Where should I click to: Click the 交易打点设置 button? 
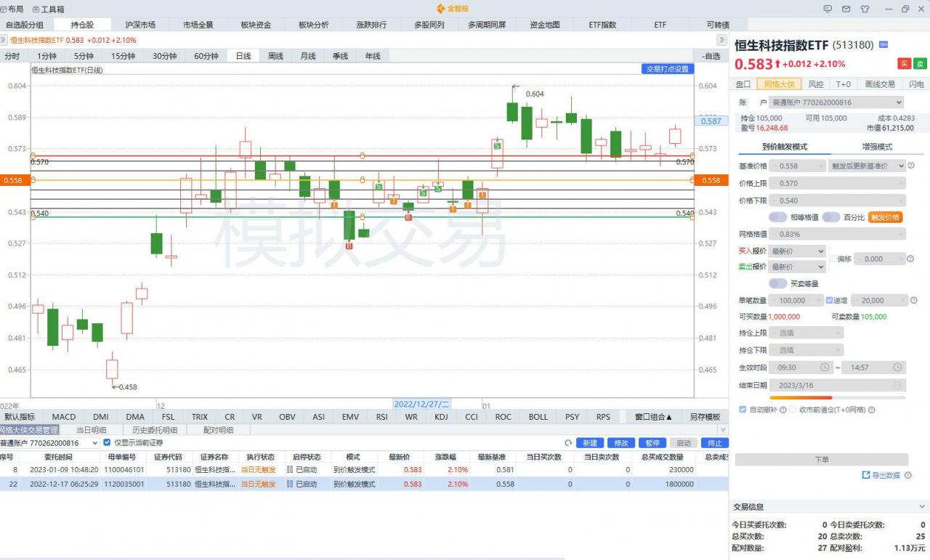tap(667, 69)
